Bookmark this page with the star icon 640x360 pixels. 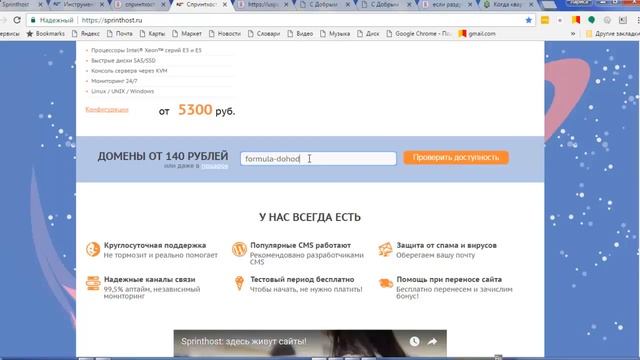[x=529, y=20]
